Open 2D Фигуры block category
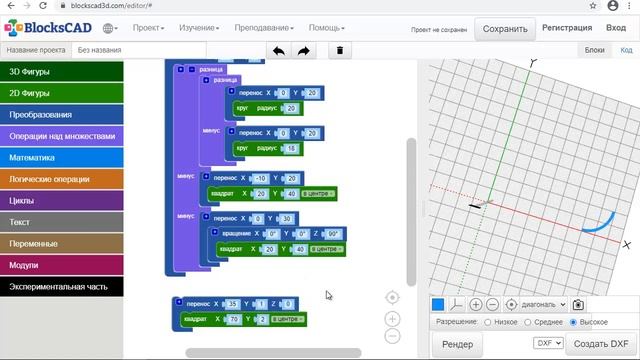640x360 pixels. point(62,93)
